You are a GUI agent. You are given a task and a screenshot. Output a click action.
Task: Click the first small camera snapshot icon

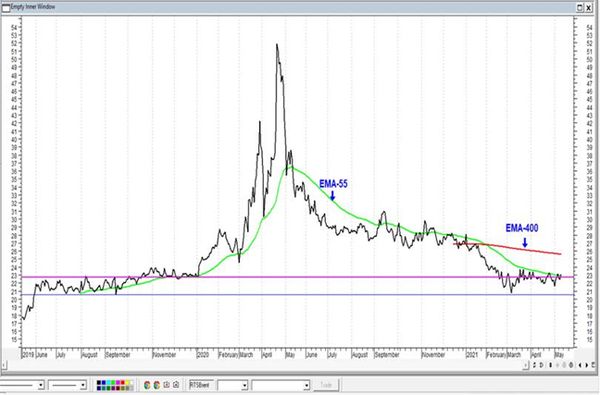[166, 385]
